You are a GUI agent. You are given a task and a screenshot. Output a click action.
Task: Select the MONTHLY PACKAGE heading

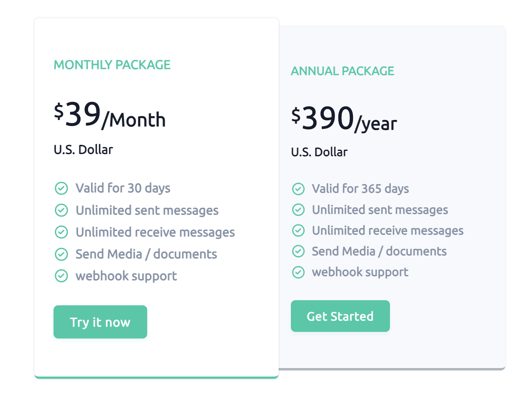112,65
